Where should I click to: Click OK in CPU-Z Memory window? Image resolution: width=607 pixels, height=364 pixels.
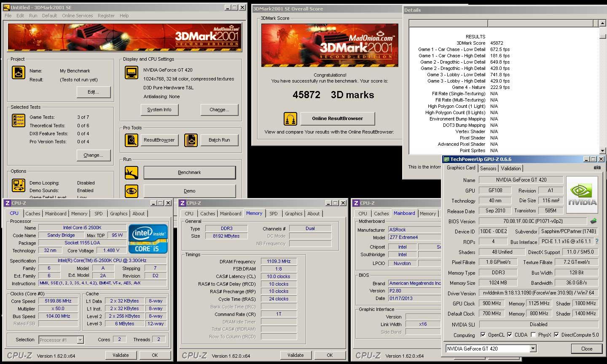[330, 355]
